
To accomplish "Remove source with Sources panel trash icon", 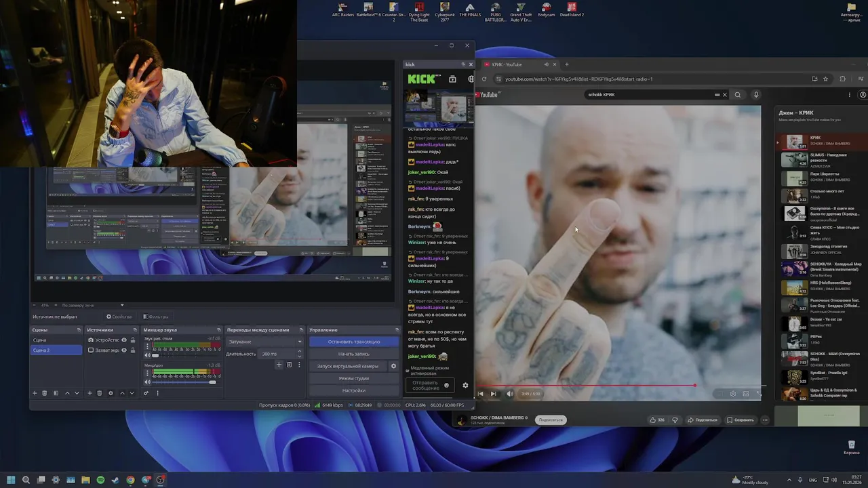I will [99, 393].
